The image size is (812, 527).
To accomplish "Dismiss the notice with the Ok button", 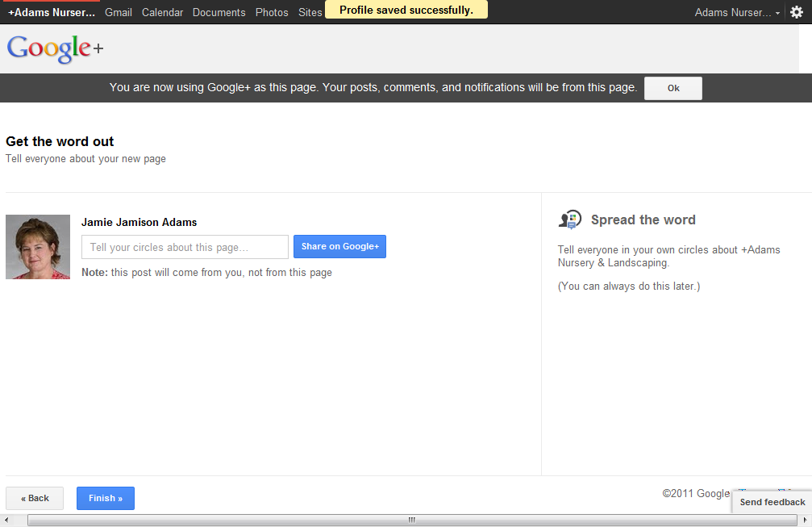I will pos(673,88).
